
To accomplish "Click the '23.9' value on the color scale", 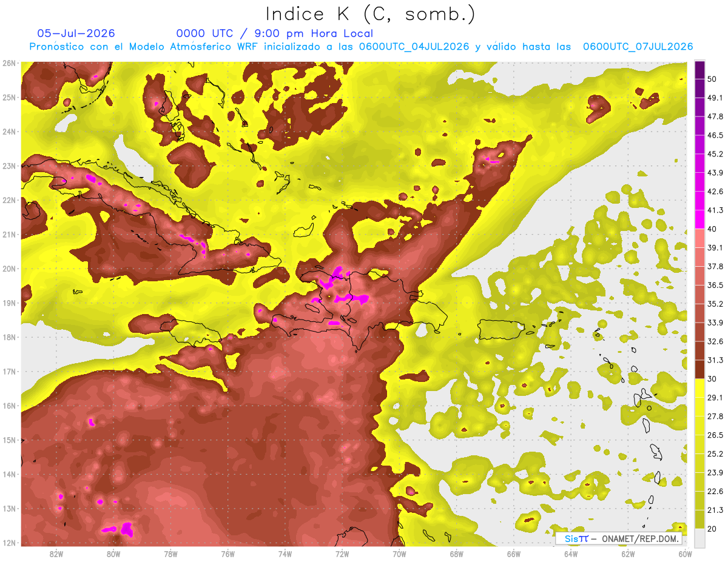I will point(715,472).
